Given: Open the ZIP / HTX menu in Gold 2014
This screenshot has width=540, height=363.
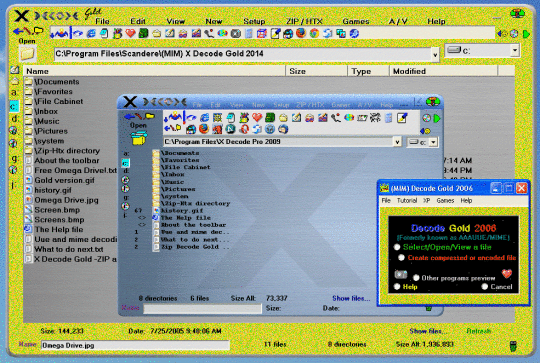Looking at the screenshot, I should click(x=304, y=21).
